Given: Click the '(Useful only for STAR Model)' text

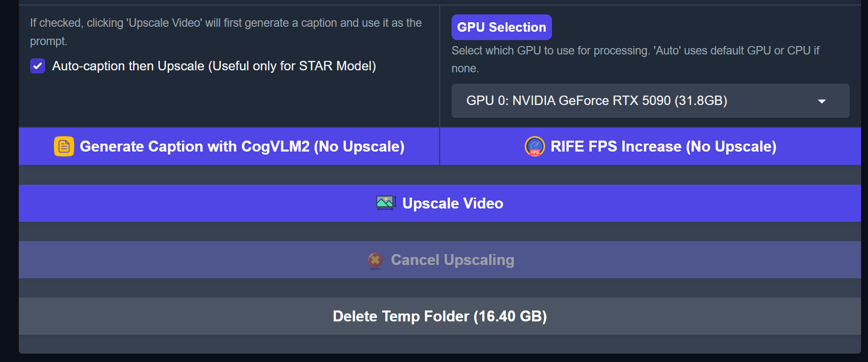Looking at the screenshot, I should (292, 66).
